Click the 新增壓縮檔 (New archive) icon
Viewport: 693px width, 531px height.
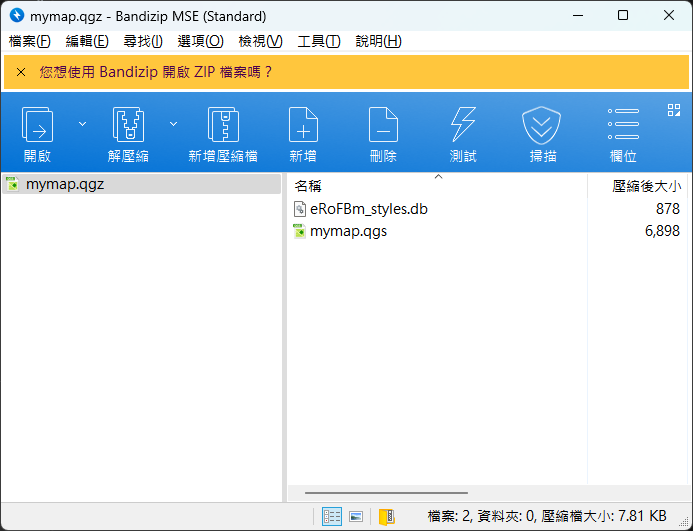pyautogui.click(x=222, y=127)
